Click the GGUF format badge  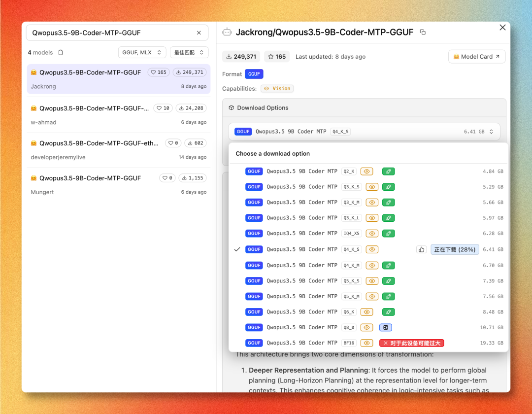(x=254, y=74)
